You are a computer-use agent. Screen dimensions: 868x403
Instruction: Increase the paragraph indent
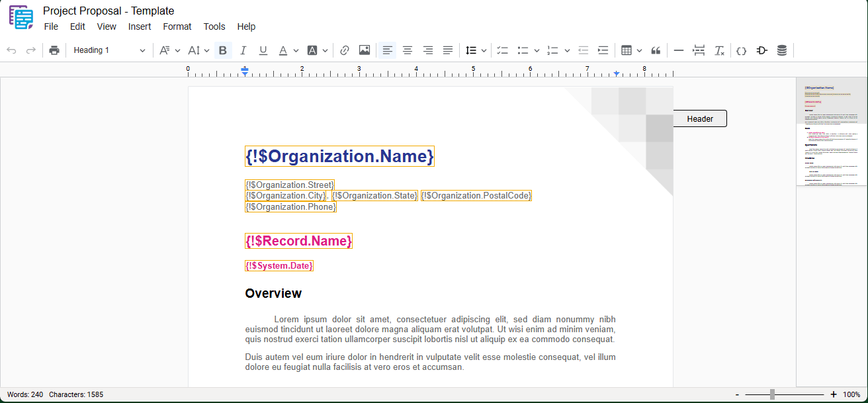point(603,50)
